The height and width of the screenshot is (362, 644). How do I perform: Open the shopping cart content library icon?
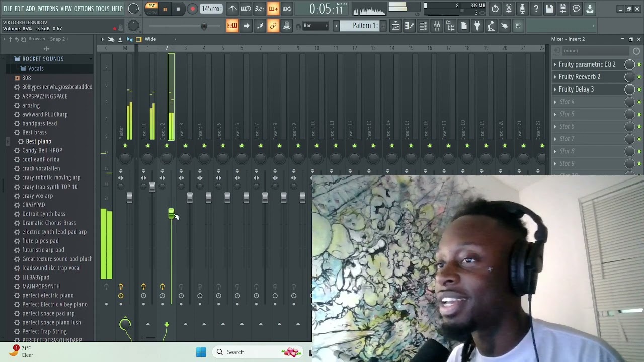coord(518,26)
